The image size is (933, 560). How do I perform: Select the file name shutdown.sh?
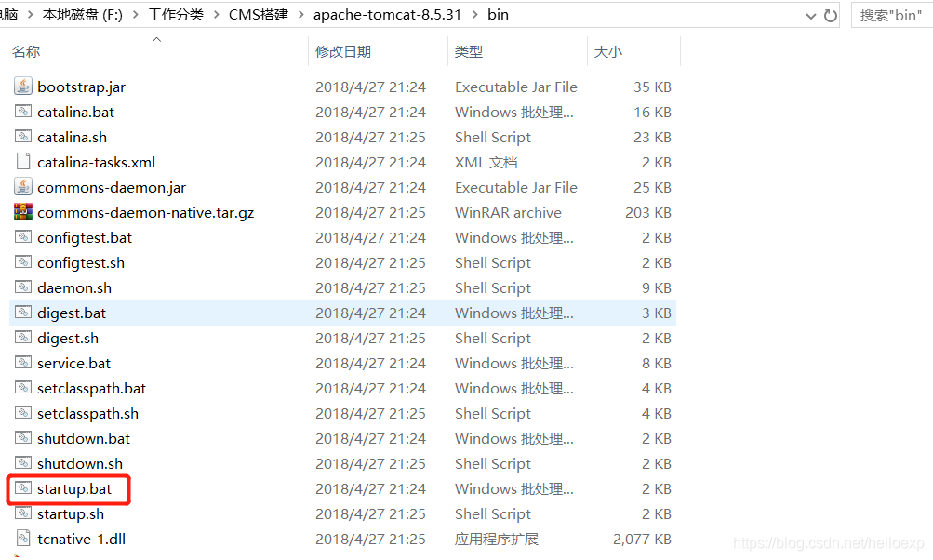80,463
